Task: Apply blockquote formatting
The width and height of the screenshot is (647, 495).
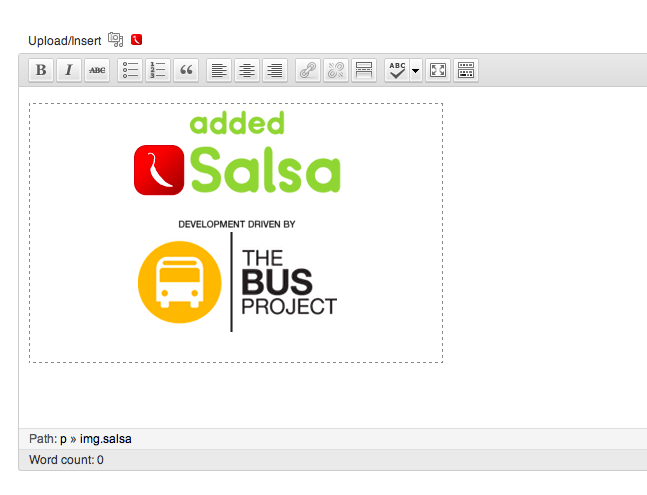Action: pos(186,70)
